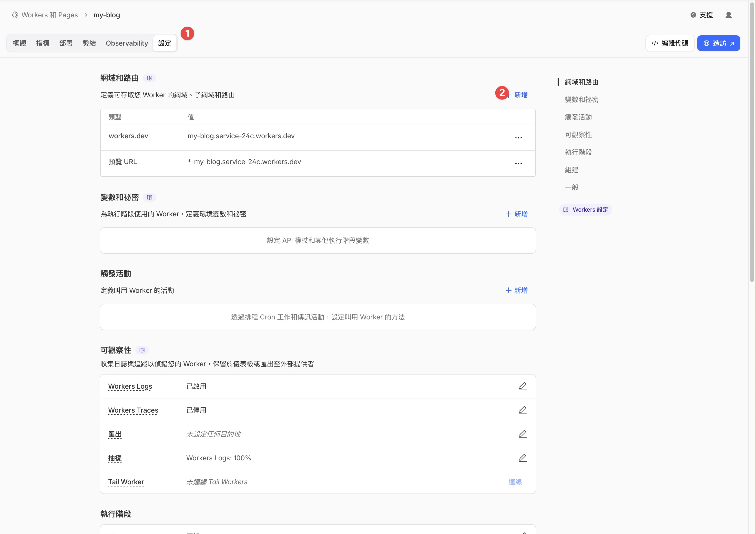Click the docs icon next to 可觀察性 heading
The width and height of the screenshot is (756, 534).
(142, 350)
